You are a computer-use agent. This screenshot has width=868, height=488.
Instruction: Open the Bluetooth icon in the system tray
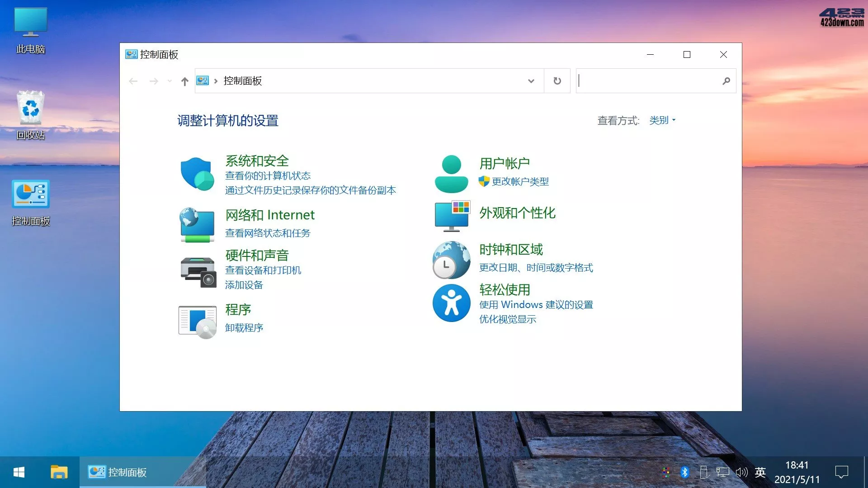coord(684,472)
